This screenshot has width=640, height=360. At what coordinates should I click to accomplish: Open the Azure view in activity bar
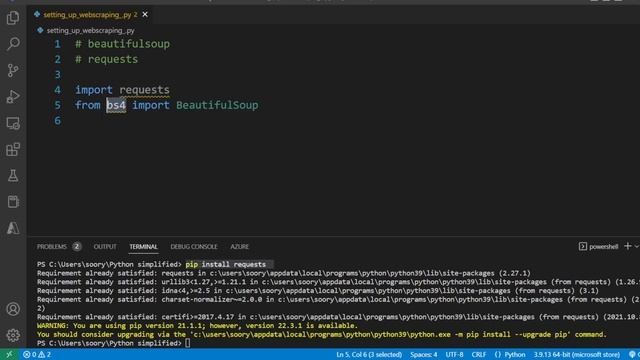(13, 228)
